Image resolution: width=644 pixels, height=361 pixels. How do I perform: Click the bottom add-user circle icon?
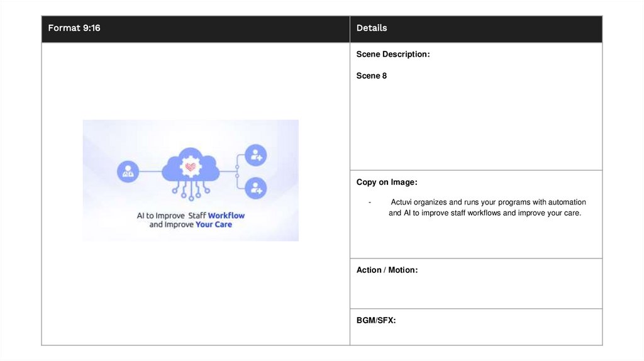click(x=256, y=187)
